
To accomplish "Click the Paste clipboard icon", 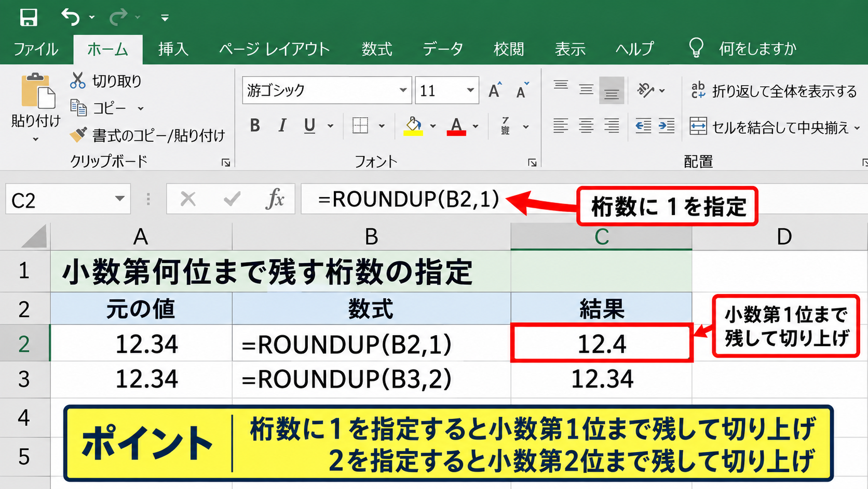I will pyautogui.click(x=37, y=91).
